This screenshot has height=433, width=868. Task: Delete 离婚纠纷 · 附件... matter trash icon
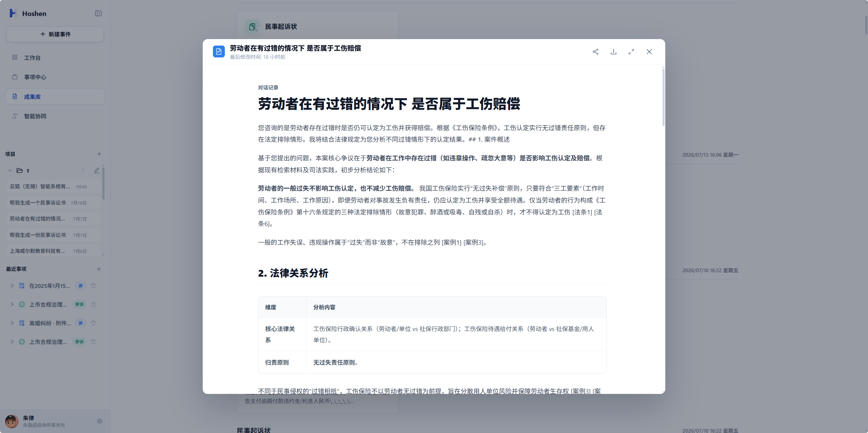tap(93, 323)
